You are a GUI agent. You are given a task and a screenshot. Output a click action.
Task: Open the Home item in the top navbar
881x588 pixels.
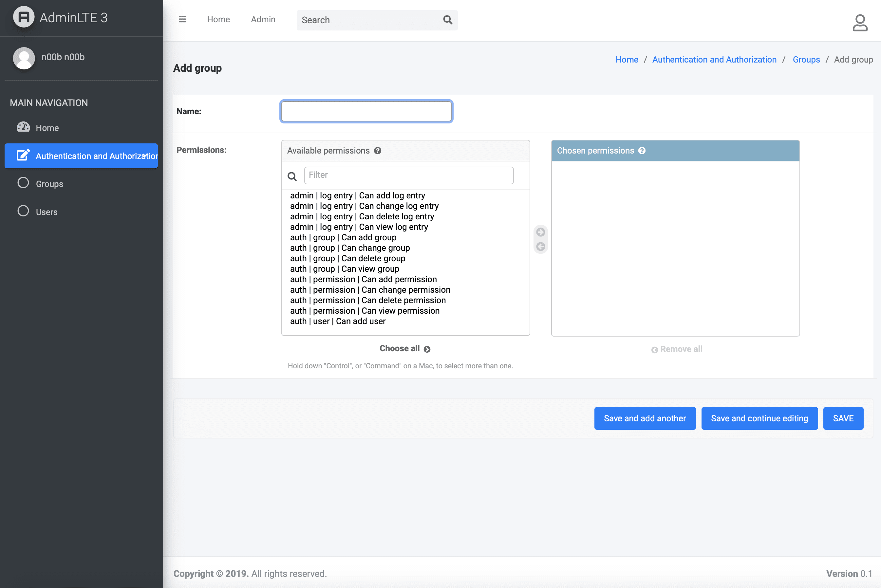[218, 19]
